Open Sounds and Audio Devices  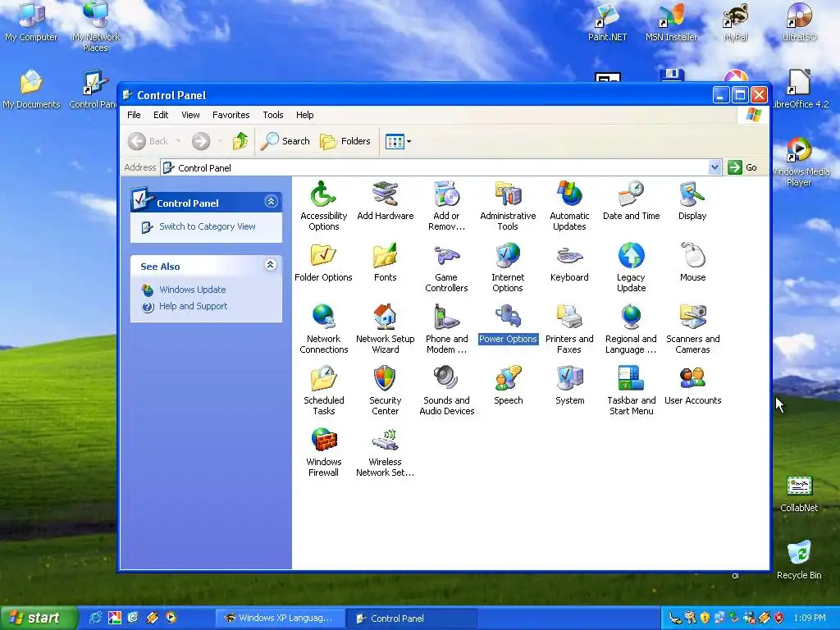pos(447,390)
